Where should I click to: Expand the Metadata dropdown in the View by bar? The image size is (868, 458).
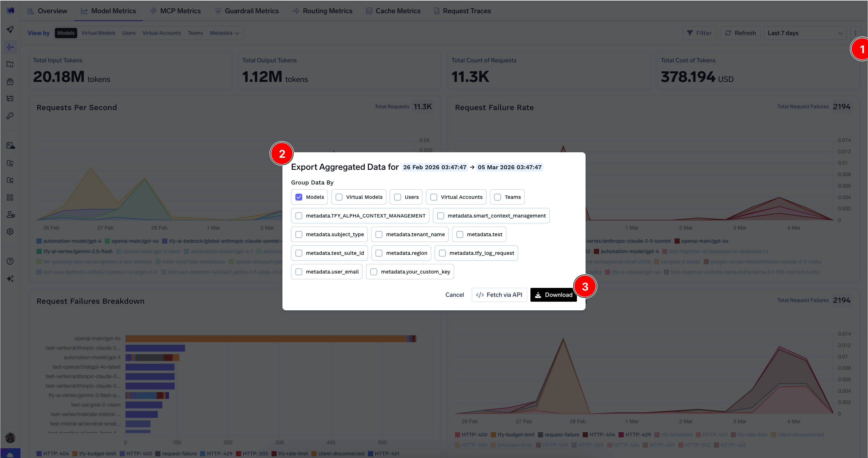coord(224,33)
